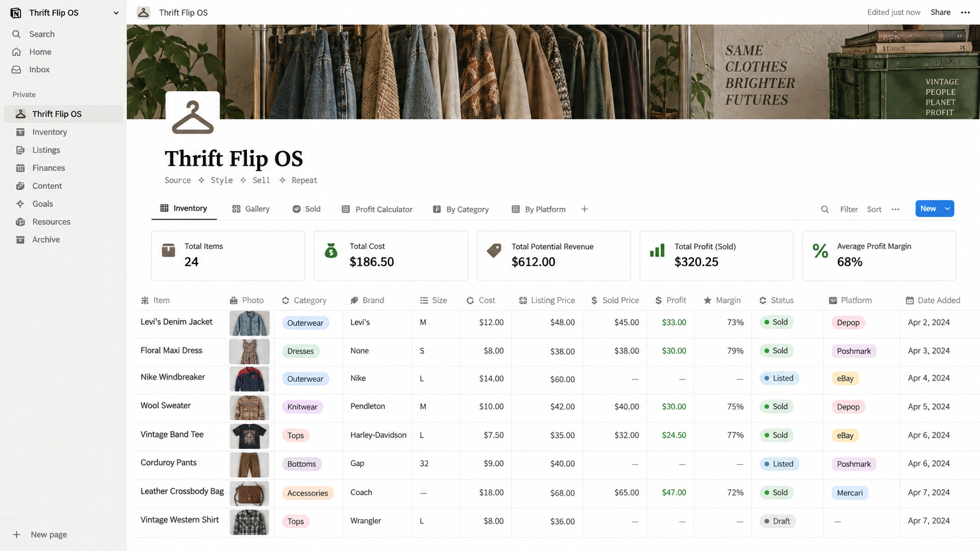Screen dimensions: 980x551
Task: Open the Status column header menu
Action: point(776,300)
